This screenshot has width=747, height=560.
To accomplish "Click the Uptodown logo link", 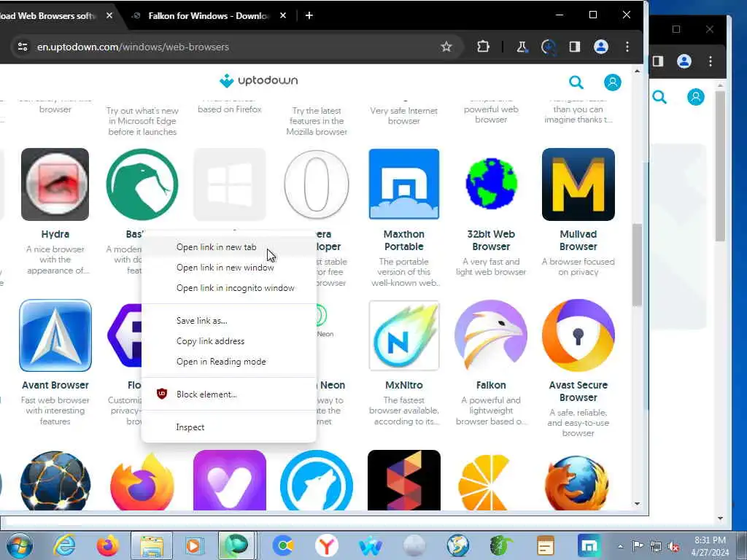I will pos(259,81).
